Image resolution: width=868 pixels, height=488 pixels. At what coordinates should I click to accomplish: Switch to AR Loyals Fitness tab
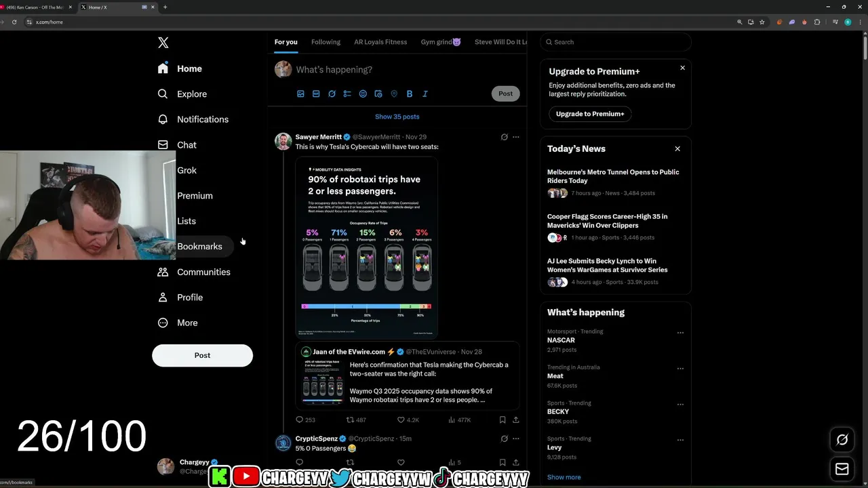point(380,42)
